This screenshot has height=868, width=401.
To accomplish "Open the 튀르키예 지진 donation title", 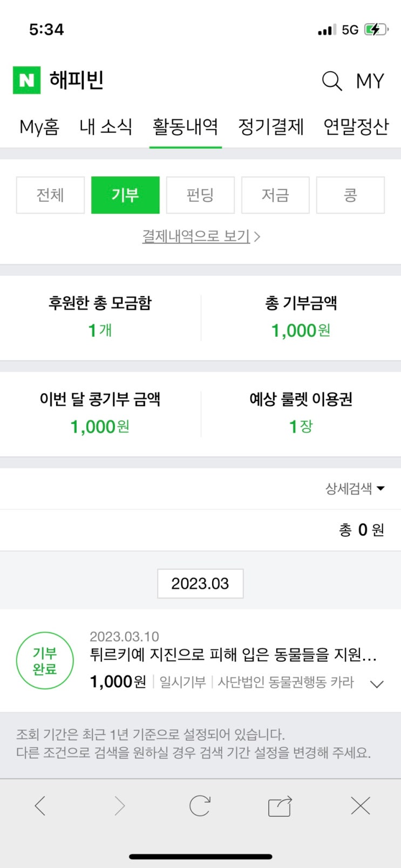I will pyautogui.click(x=233, y=655).
